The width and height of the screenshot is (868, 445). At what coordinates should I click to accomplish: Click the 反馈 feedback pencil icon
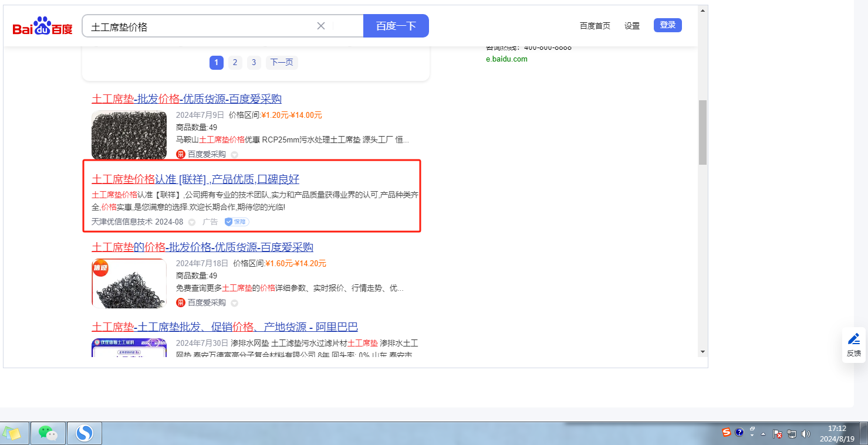click(854, 339)
